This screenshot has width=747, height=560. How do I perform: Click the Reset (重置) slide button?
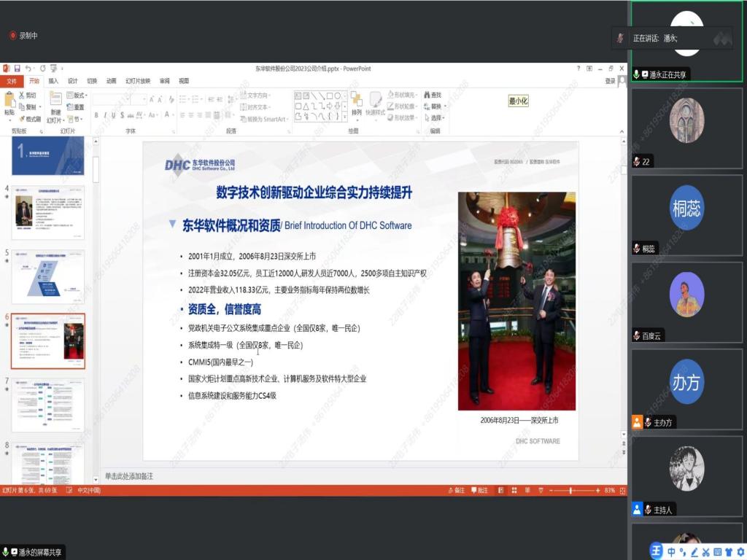(x=76, y=107)
